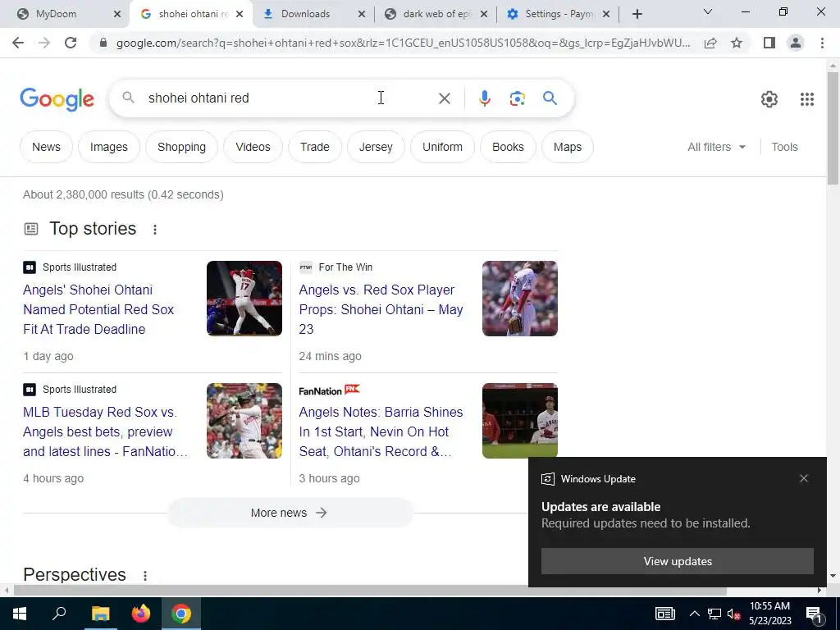Viewport: 840px width, 630px height.
Task: Click the URL address bar
Action: (403, 43)
